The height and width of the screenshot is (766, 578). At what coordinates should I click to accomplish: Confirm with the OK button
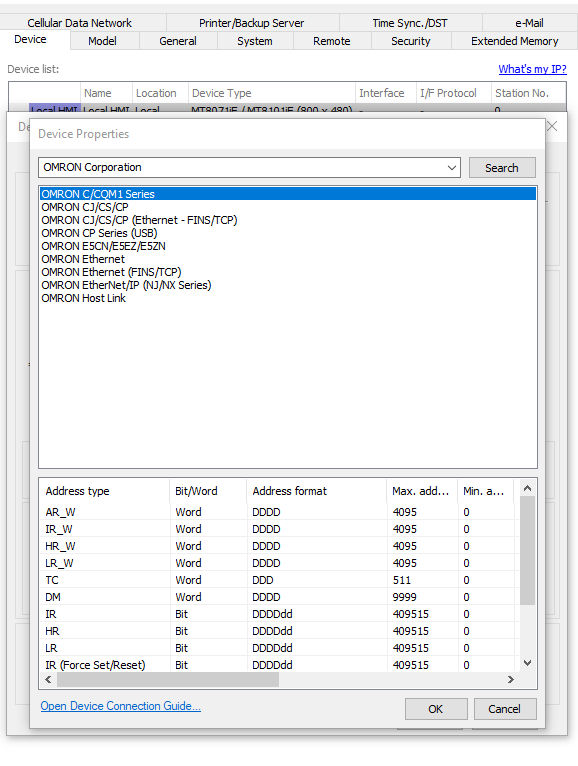[436, 709]
